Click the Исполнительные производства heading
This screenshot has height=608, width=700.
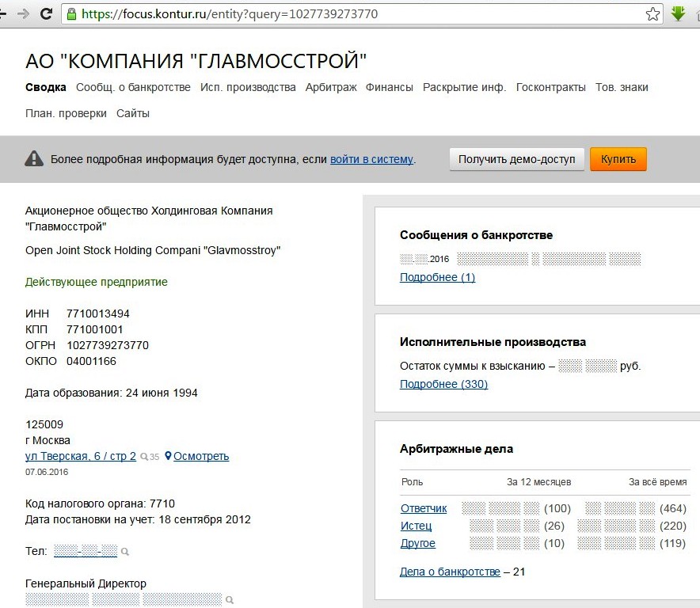click(493, 342)
